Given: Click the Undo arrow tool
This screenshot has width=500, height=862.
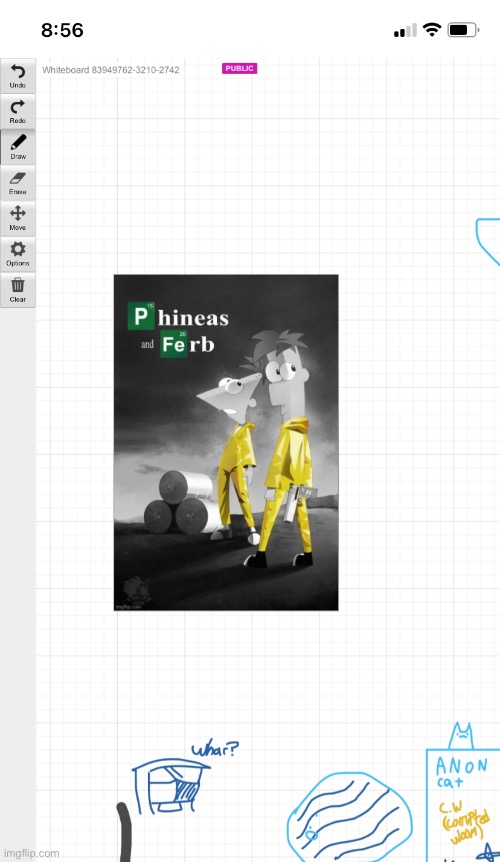Looking at the screenshot, I should tap(18, 76).
